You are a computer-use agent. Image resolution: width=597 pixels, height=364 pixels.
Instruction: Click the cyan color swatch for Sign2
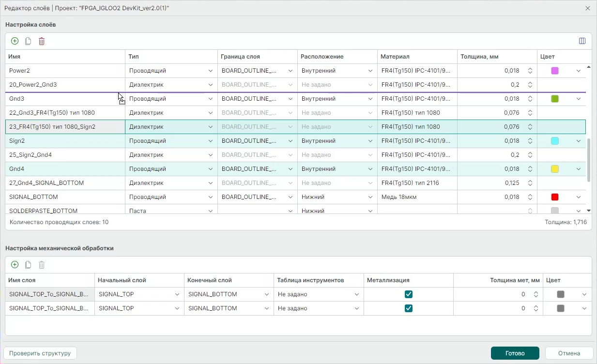pyautogui.click(x=555, y=141)
